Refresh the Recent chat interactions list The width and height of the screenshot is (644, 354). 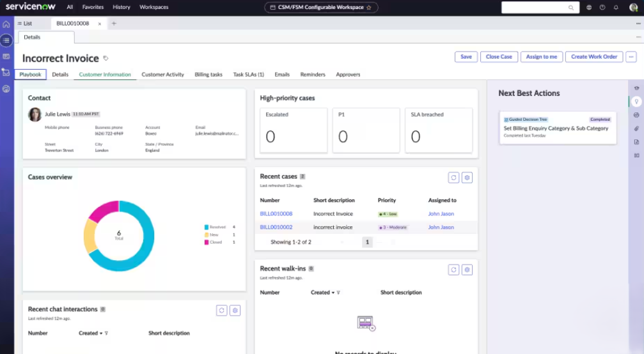click(221, 311)
